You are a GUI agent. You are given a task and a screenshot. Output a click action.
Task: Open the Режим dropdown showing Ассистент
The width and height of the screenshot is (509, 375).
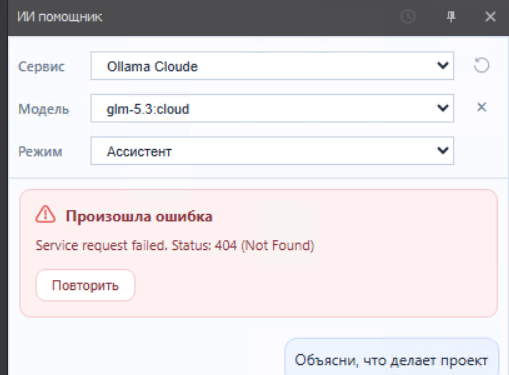pos(272,151)
